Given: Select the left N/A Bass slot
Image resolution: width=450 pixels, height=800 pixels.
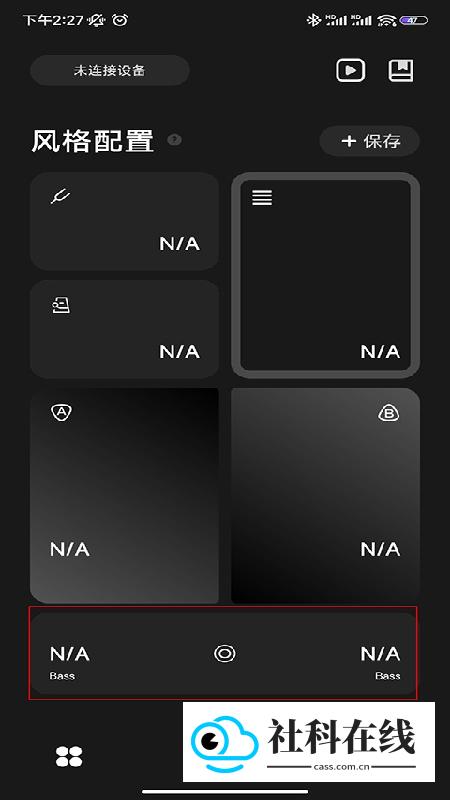Looking at the screenshot, I should click(x=70, y=661).
